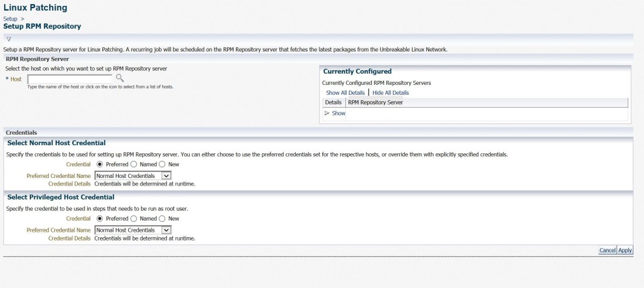The height and width of the screenshot is (288, 644).
Task: Click the magnifier icon to search hosts
Action: [119, 78]
